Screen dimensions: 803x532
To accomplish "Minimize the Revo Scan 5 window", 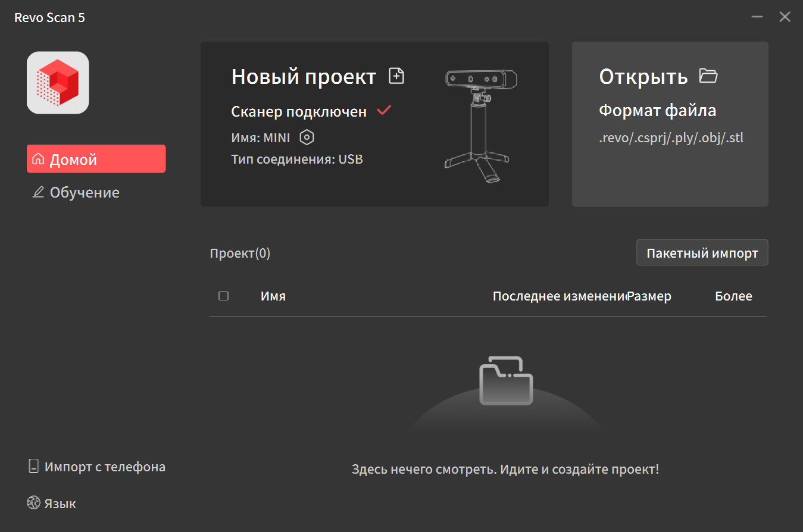I will [x=757, y=17].
